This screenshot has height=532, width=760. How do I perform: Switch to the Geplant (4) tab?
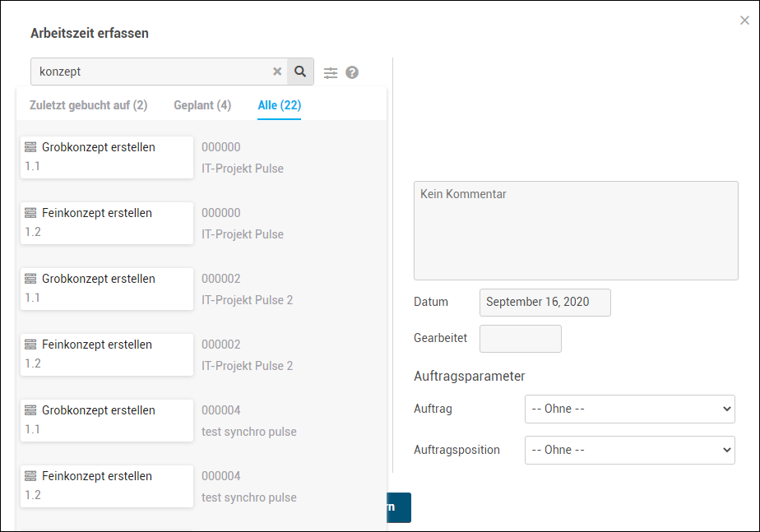(202, 105)
